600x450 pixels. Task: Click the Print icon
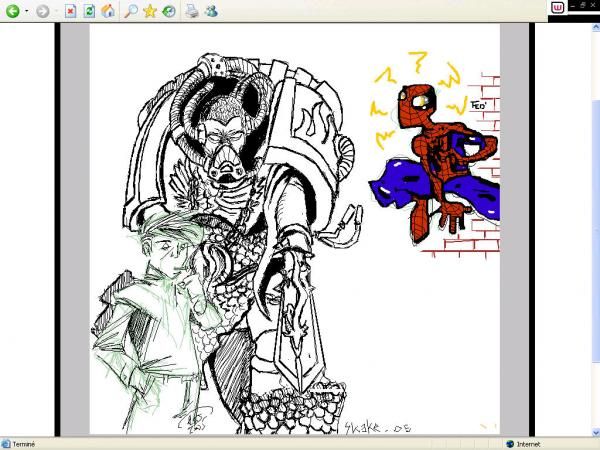(x=192, y=11)
